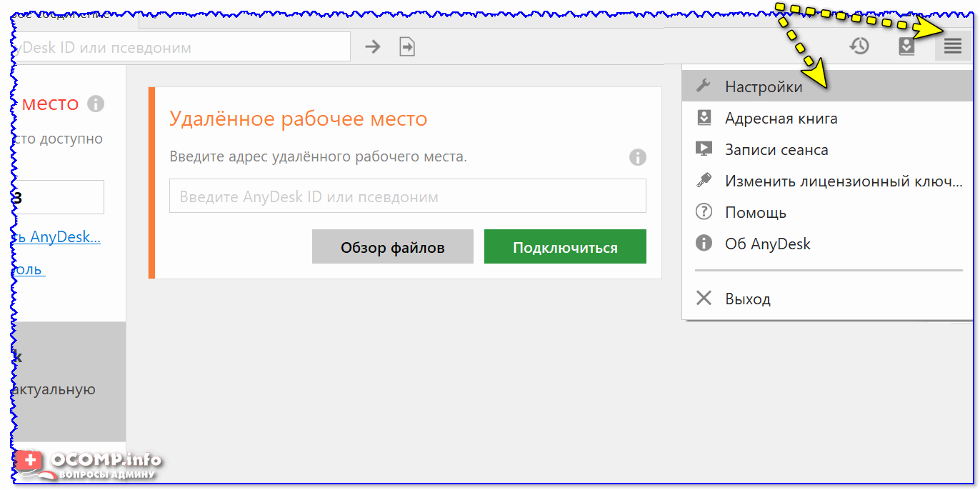Open the hamburger main menu icon

[953, 46]
